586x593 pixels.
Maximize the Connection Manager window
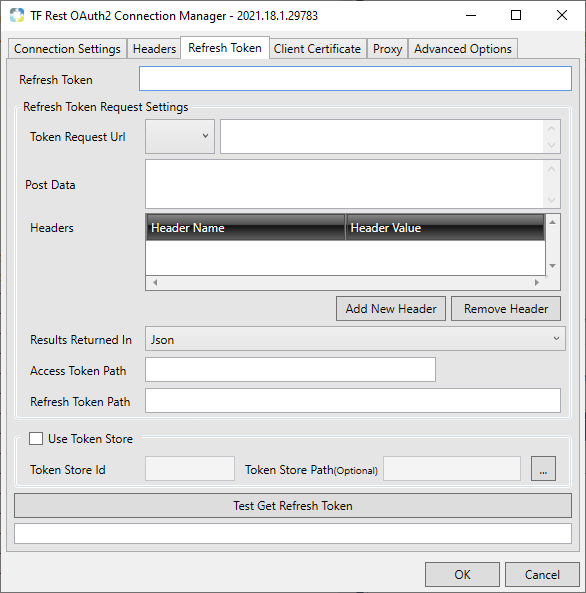[516, 16]
